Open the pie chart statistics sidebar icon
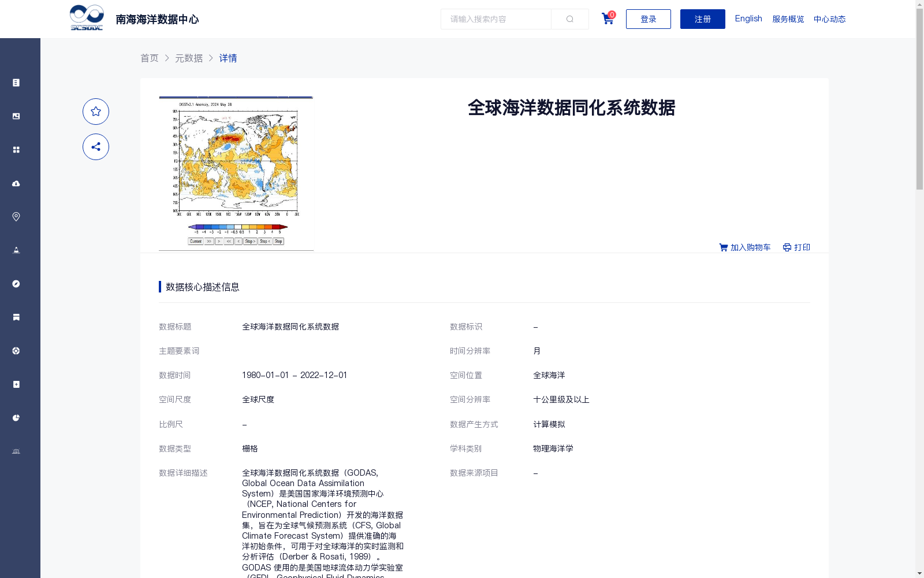 pyautogui.click(x=16, y=417)
